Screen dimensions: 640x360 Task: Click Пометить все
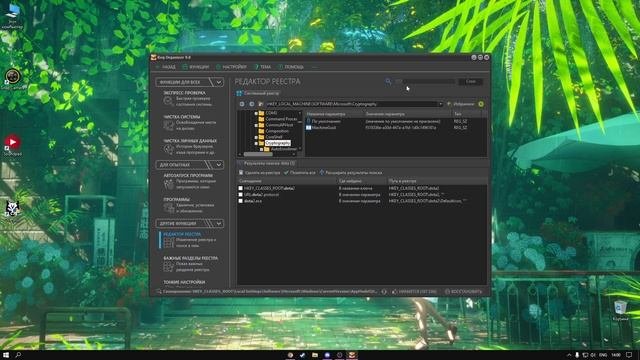point(300,173)
